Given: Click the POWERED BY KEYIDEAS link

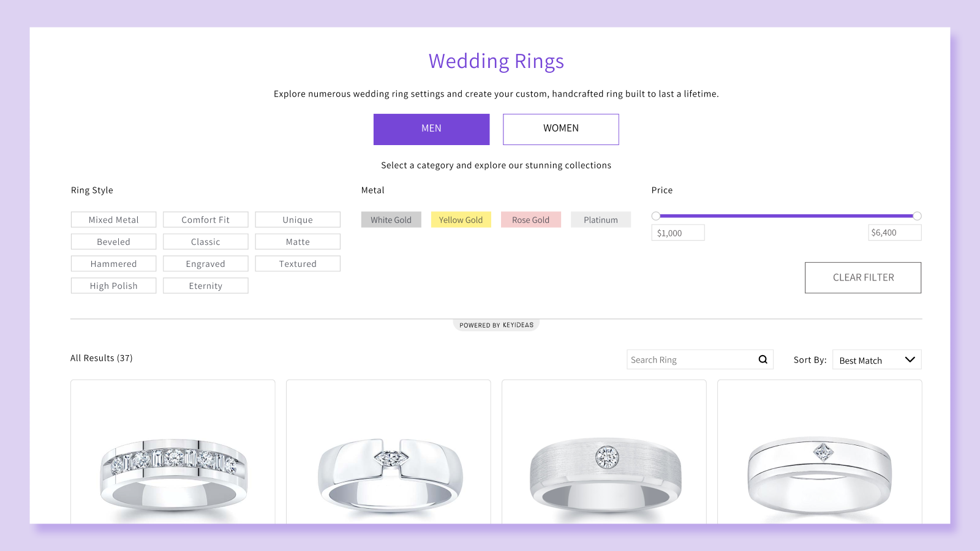Looking at the screenshot, I should point(496,324).
